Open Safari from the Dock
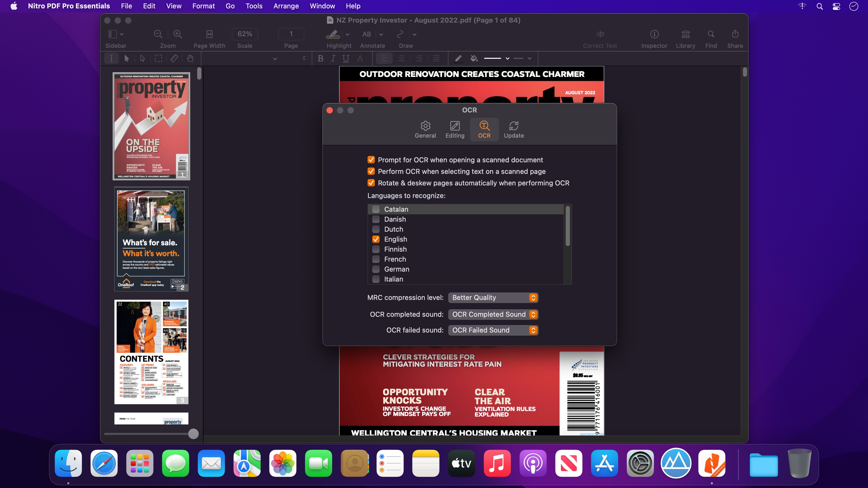Image resolution: width=868 pixels, height=488 pixels. [104, 463]
